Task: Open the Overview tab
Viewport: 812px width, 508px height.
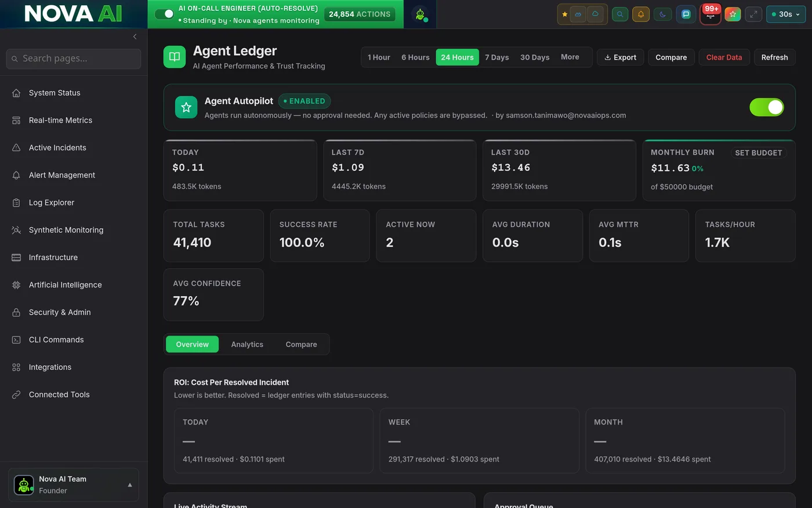Action: point(192,344)
